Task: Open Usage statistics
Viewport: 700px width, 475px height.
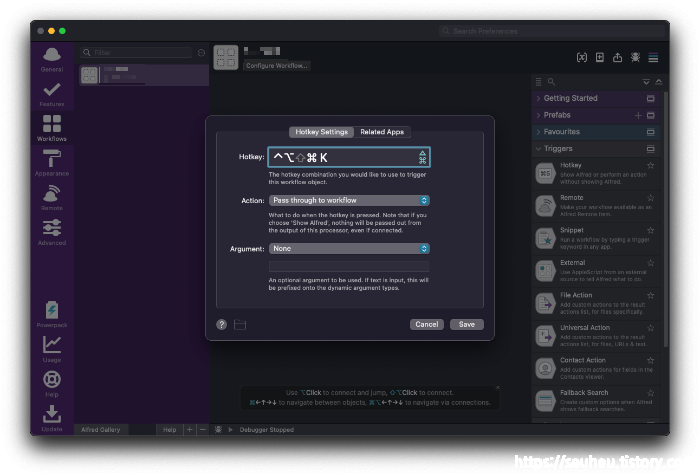Action: pyautogui.click(x=52, y=349)
